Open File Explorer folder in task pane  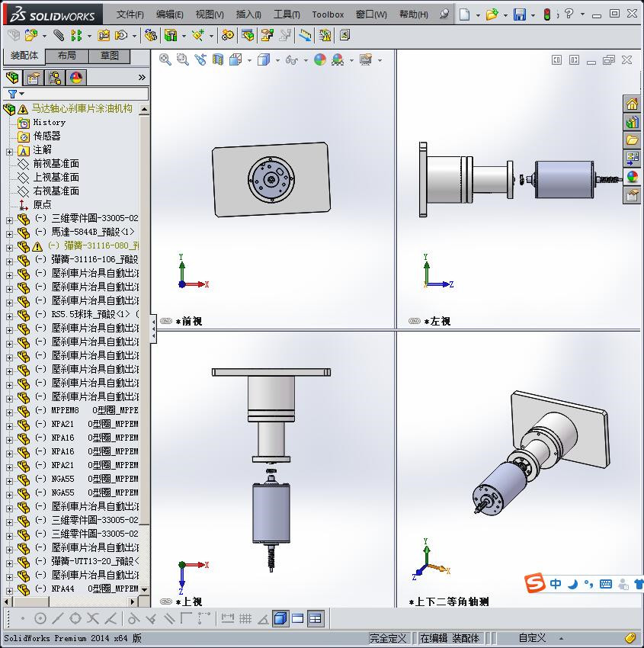[632, 140]
